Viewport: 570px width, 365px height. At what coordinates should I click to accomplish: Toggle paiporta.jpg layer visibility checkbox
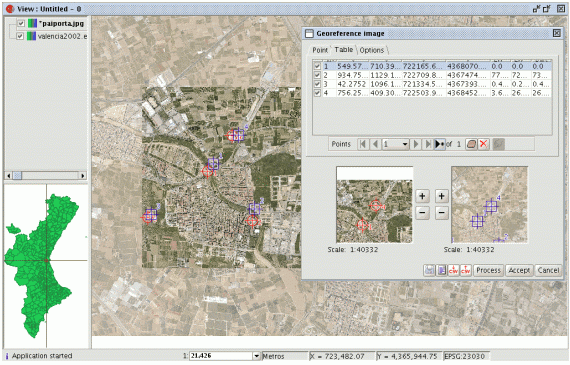(21, 24)
